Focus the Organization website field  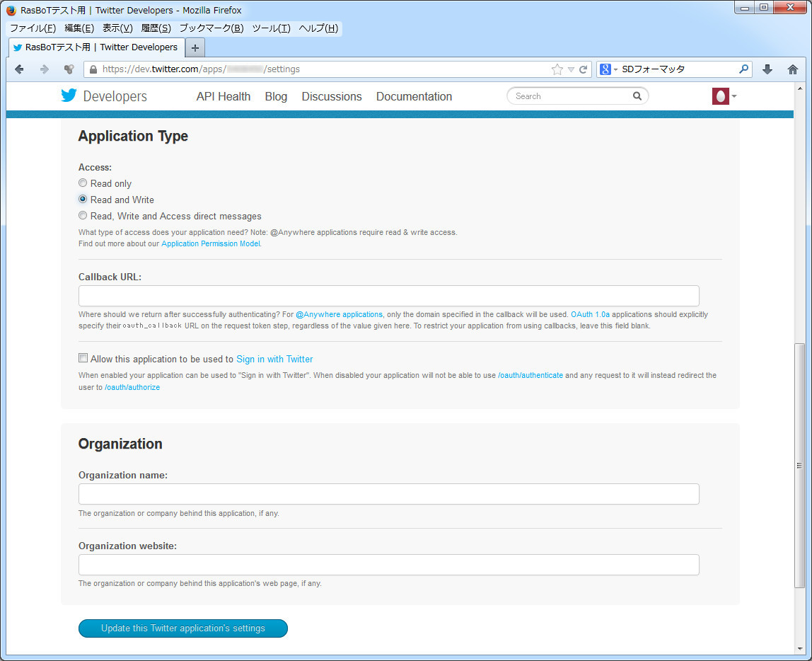tap(389, 565)
